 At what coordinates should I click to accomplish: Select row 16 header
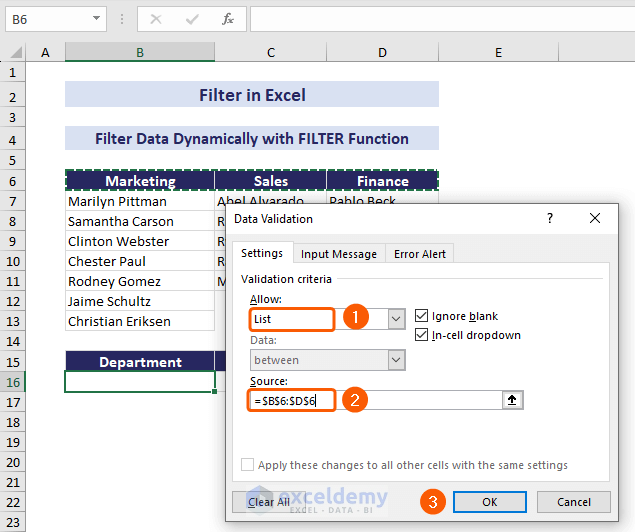[x=13, y=382]
